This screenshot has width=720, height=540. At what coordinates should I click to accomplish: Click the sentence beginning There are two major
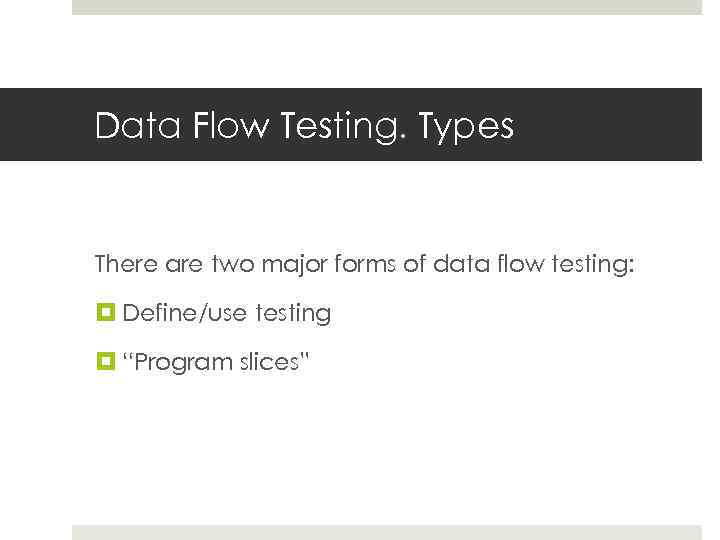[x=364, y=265]
